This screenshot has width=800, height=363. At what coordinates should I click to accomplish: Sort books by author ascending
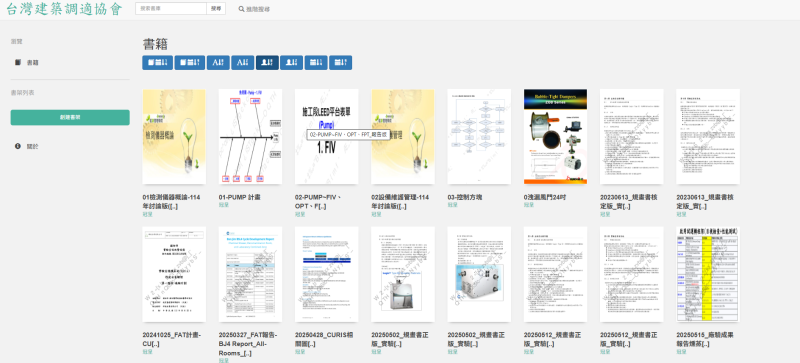tap(267, 63)
